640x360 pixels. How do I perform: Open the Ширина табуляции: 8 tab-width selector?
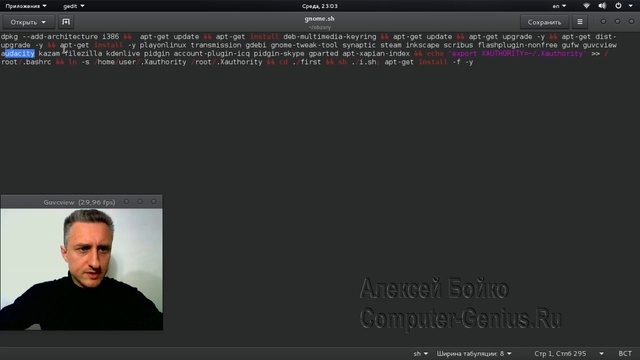click(474, 353)
